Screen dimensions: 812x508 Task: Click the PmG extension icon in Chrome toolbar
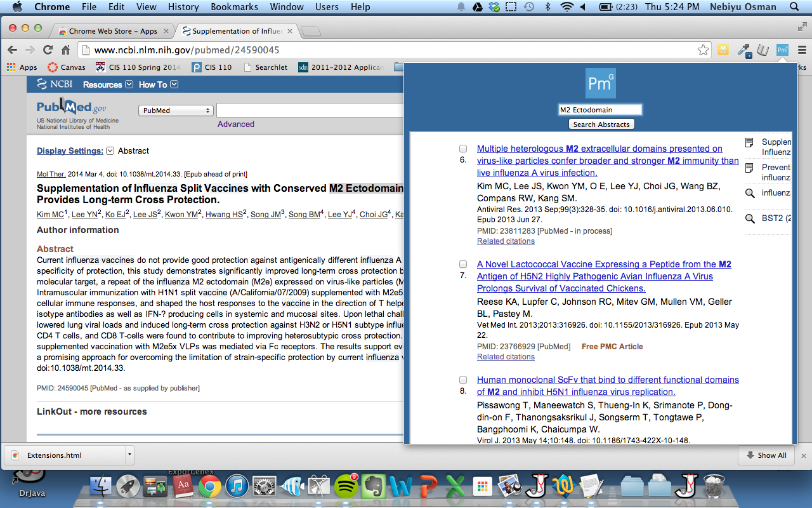click(783, 50)
